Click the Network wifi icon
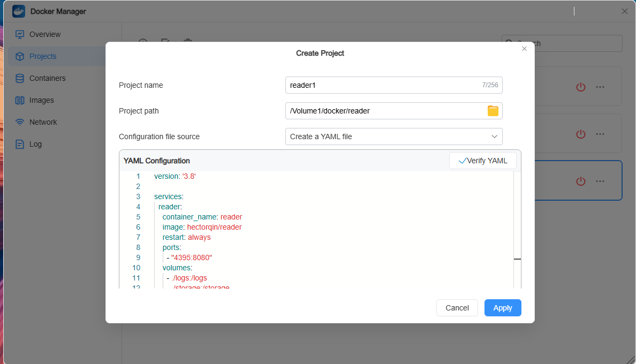Viewport: 636px width, 364px height. [19, 122]
